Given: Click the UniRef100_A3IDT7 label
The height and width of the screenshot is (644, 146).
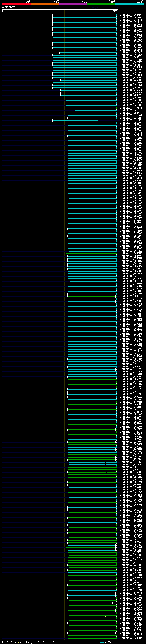Looking at the screenshot, I should (x=131, y=522).
